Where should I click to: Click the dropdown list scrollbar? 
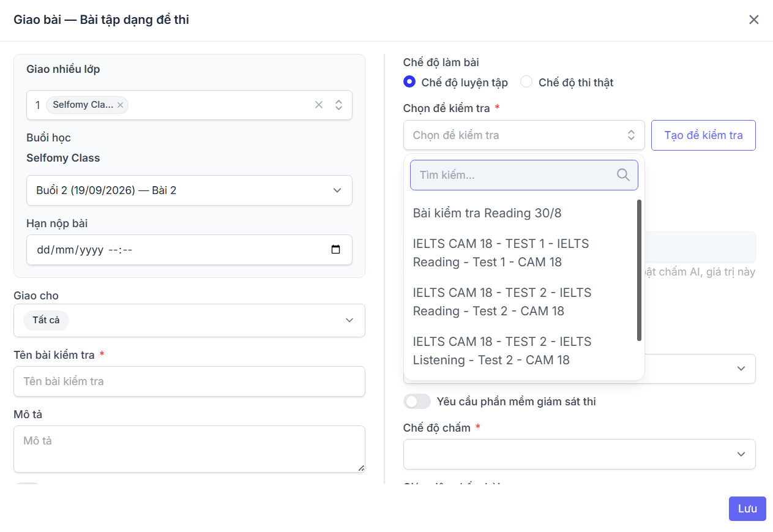point(640,270)
